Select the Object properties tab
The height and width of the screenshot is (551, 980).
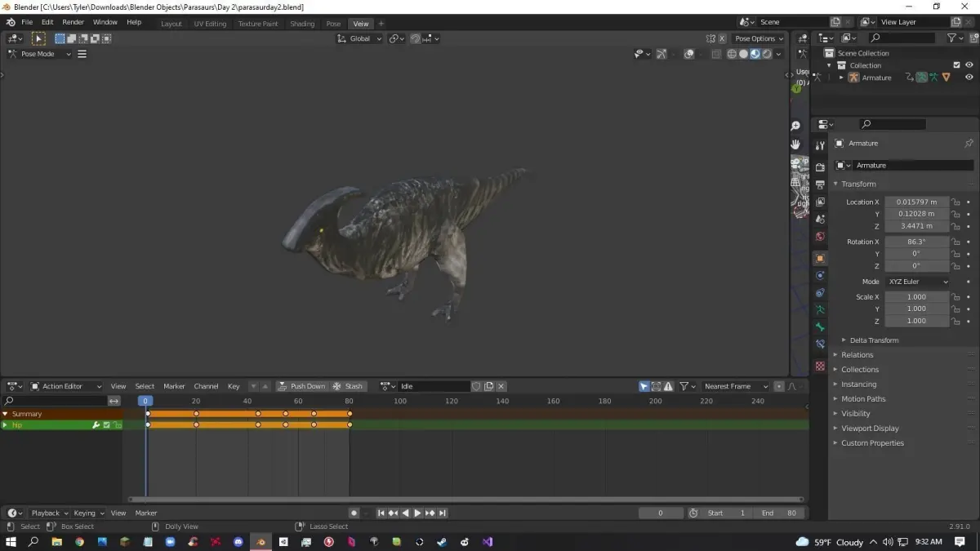[820, 258]
